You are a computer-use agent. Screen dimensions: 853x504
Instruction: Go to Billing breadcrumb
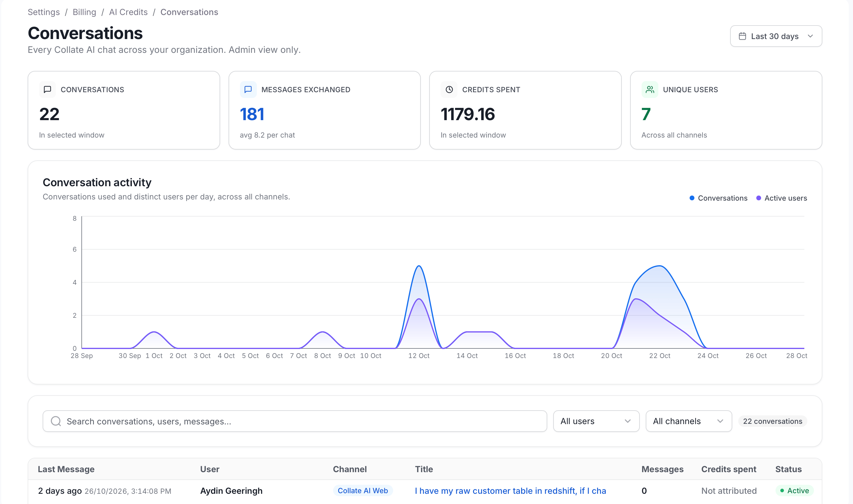(x=84, y=12)
